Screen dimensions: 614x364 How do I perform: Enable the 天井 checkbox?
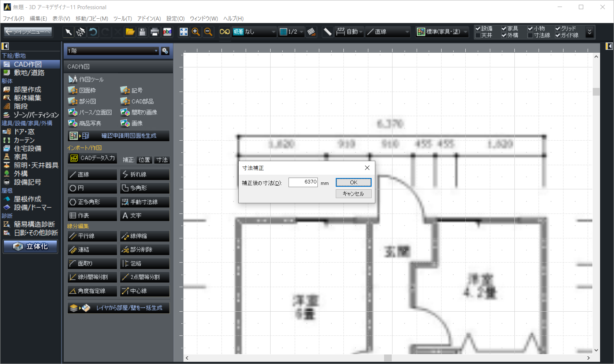(478, 36)
